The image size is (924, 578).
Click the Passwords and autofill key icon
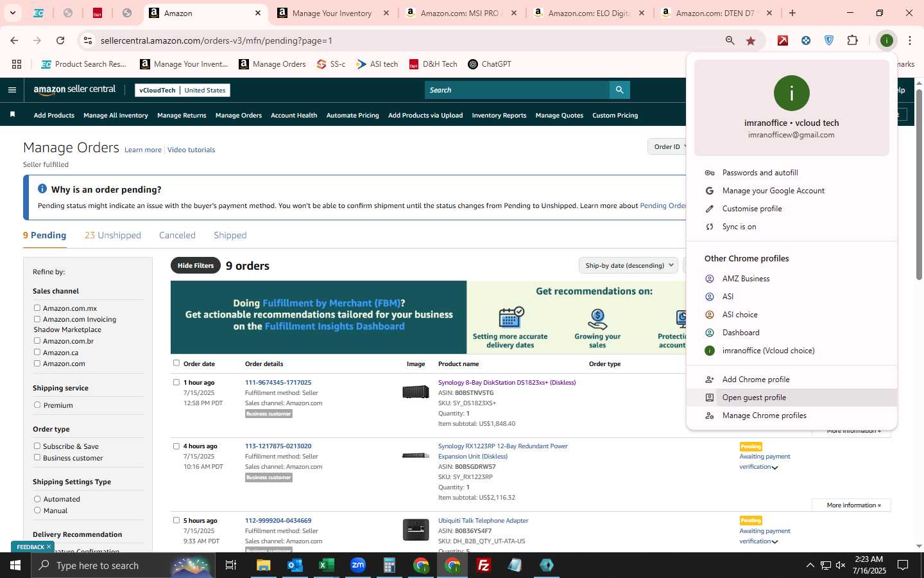[710, 173]
